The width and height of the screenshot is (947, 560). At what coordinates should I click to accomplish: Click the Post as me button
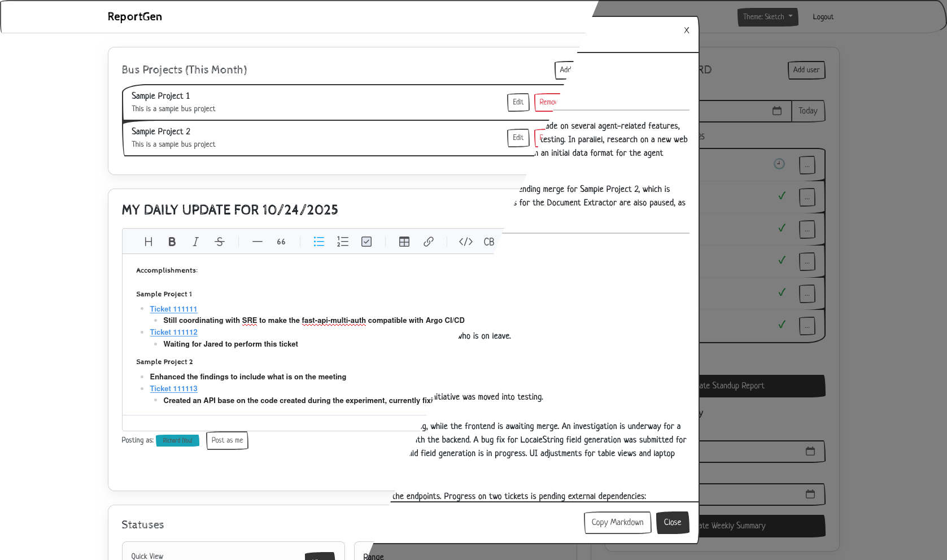[227, 440]
